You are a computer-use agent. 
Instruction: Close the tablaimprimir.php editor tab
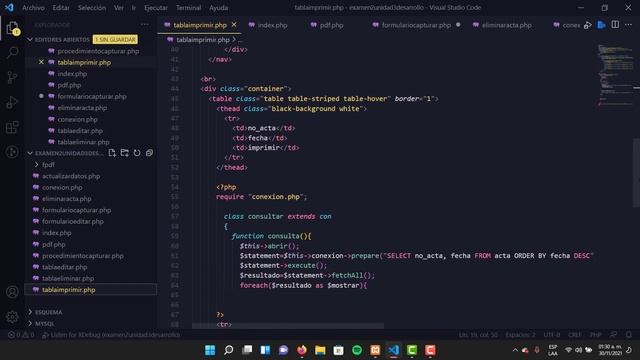[234, 25]
